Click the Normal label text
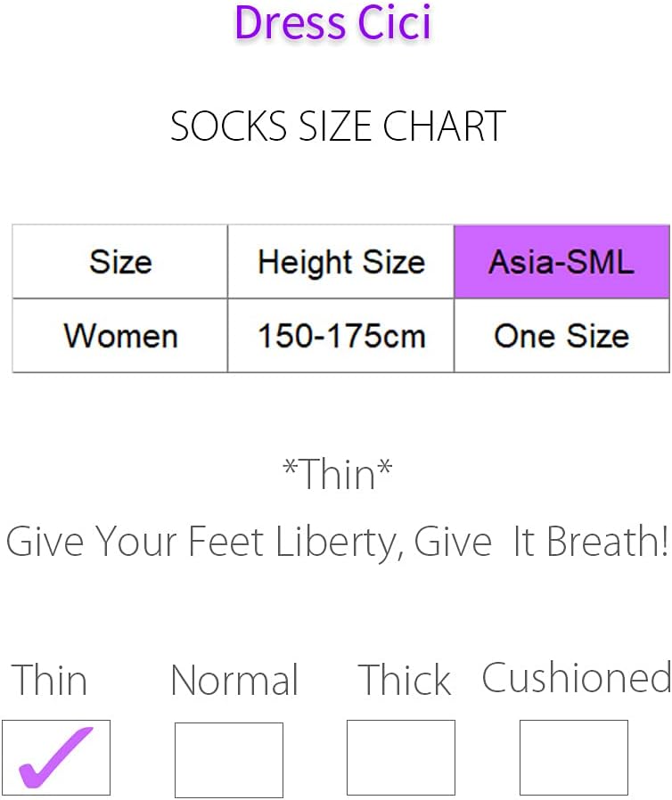The height and width of the screenshot is (800, 672). point(234,680)
